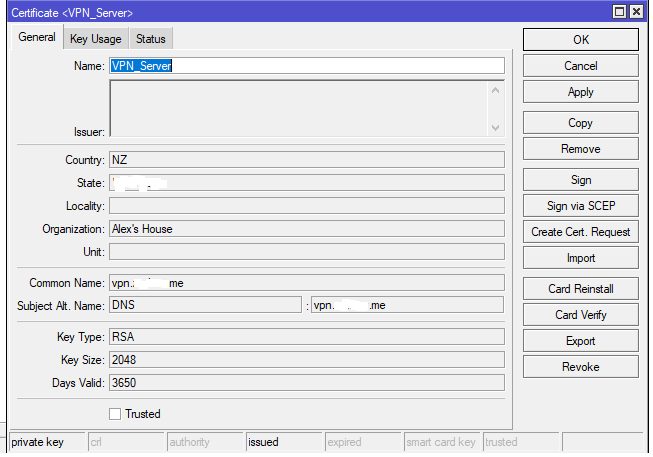The image size is (653, 457).
Task: Copy the VPN_Server certificate
Action: [x=581, y=123]
